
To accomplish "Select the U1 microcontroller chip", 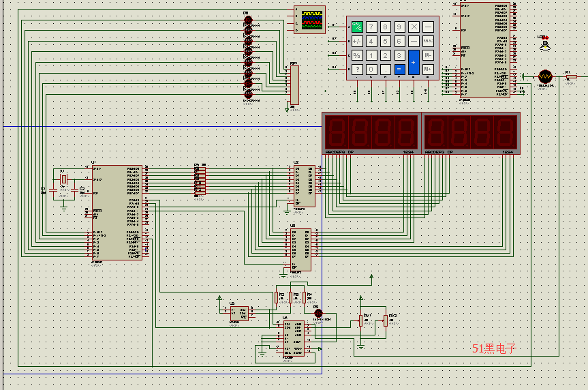I will pyautogui.click(x=117, y=213).
